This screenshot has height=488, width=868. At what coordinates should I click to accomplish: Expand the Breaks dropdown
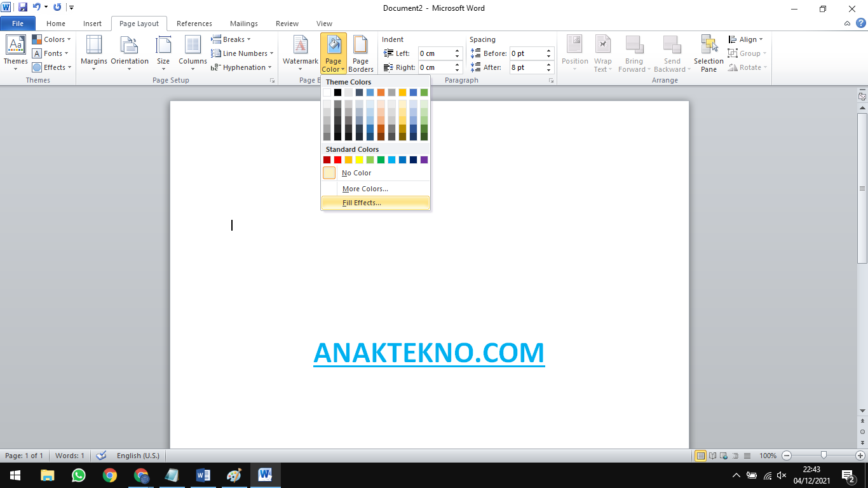[x=232, y=39]
